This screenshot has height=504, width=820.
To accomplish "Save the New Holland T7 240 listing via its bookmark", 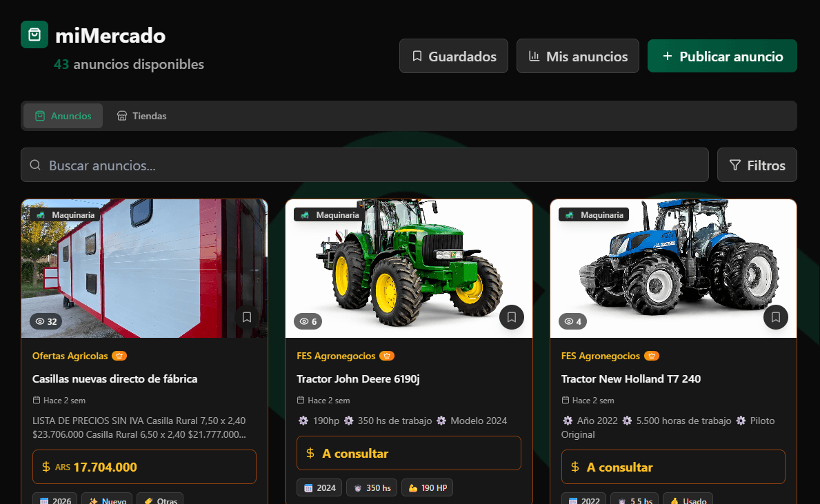I will click(x=775, y=317).
